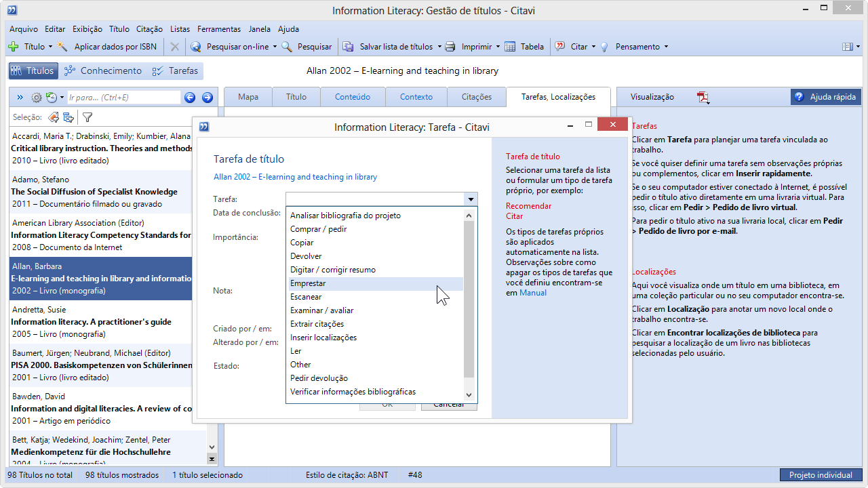Viewport: 868px width, 488px height.
Task: Click the Pesquisar on-line globe icon
Action: (x=196, y=47)
